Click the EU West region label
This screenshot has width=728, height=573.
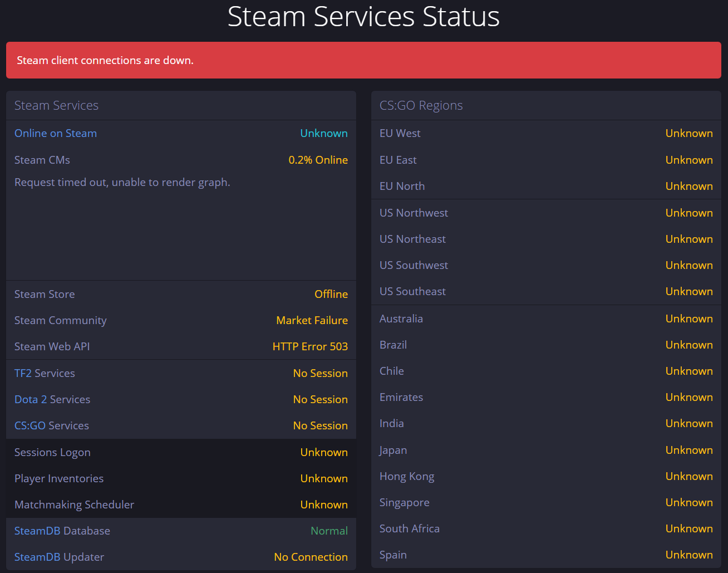click(x=400, y=133)
